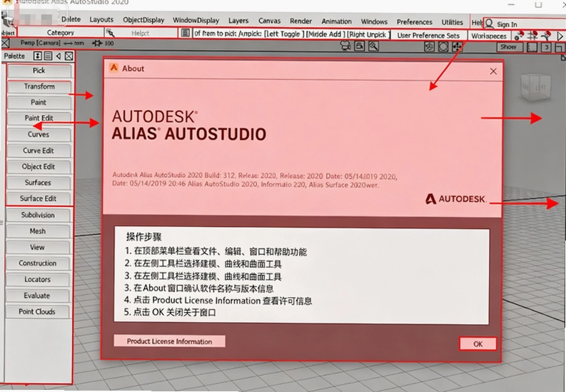The image size is (566, 392).
Task: Click the grid size icon beside 100
Action: [x=97, y=44]
